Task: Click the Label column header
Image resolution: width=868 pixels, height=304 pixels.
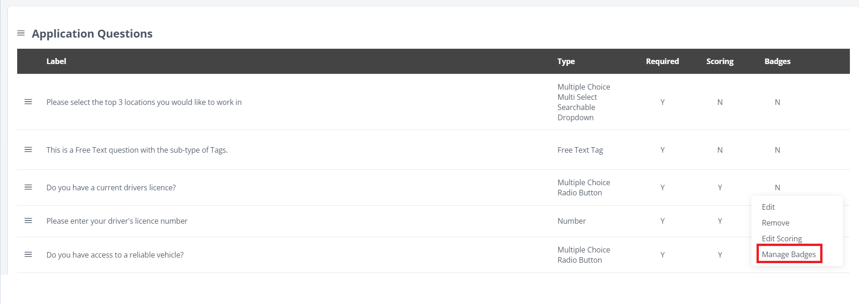Action: click(x=56, y=61)
